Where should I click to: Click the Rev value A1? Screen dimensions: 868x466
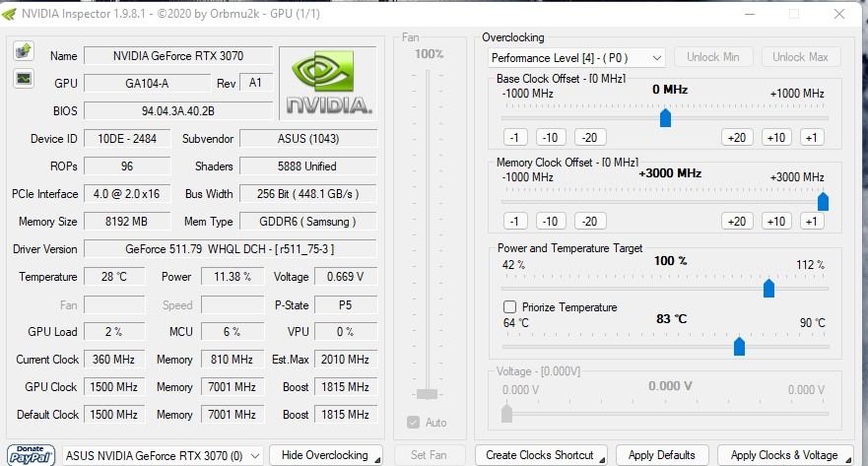(x=256, y=83)
